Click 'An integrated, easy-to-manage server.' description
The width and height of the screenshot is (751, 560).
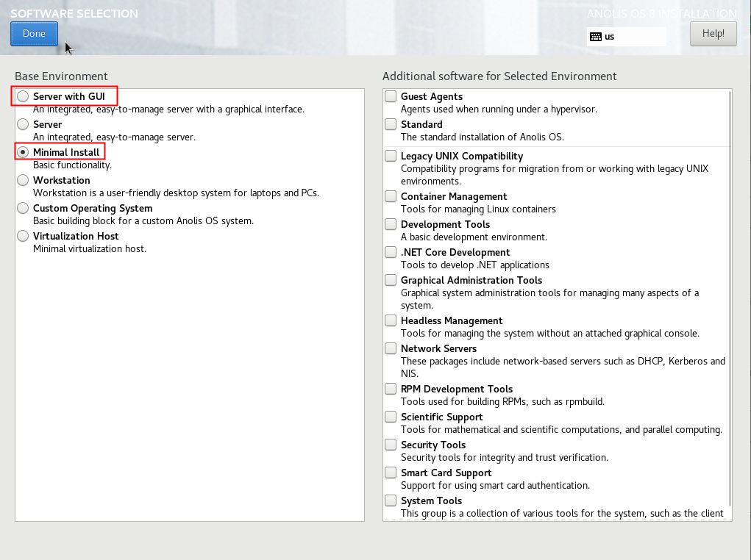point(114,137)
